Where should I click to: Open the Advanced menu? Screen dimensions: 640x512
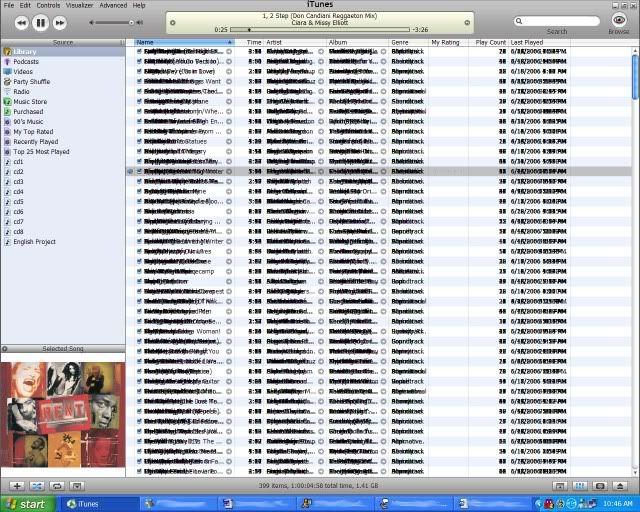(x=113, y=5)
